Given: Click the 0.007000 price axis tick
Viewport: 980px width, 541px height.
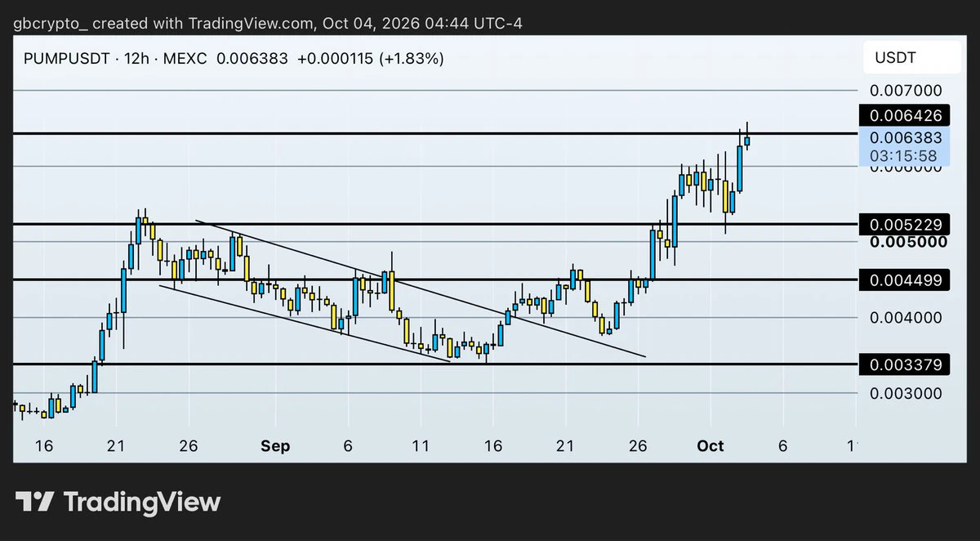Looking at the screenshot, I should (906, 91).
